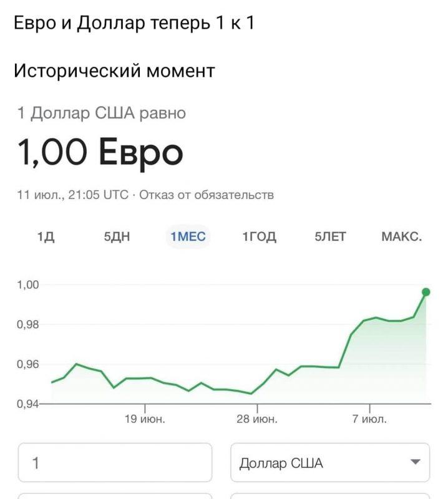Select the 1Д time range tab
The width and height of the screenshot is (448, 499).
46,237
